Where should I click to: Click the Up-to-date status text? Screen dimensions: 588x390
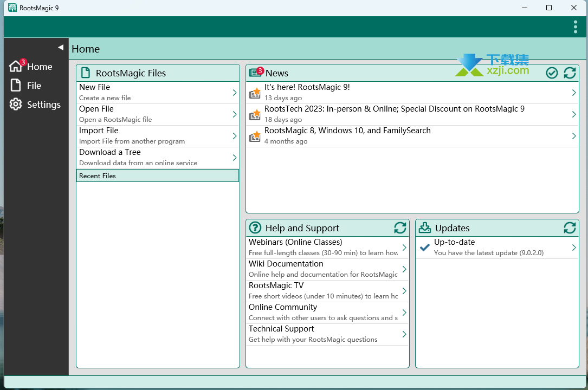tap(455, 242)
